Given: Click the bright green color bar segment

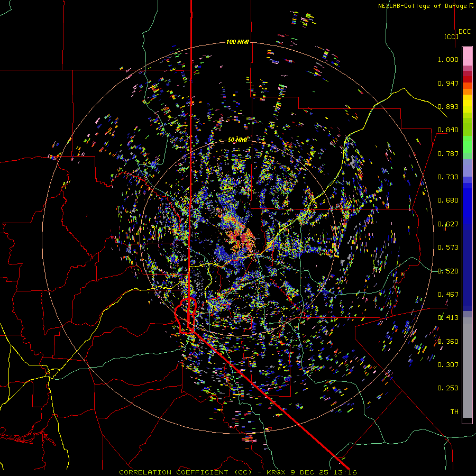Looking at the screenshot, I should click(x=467, y=144).
